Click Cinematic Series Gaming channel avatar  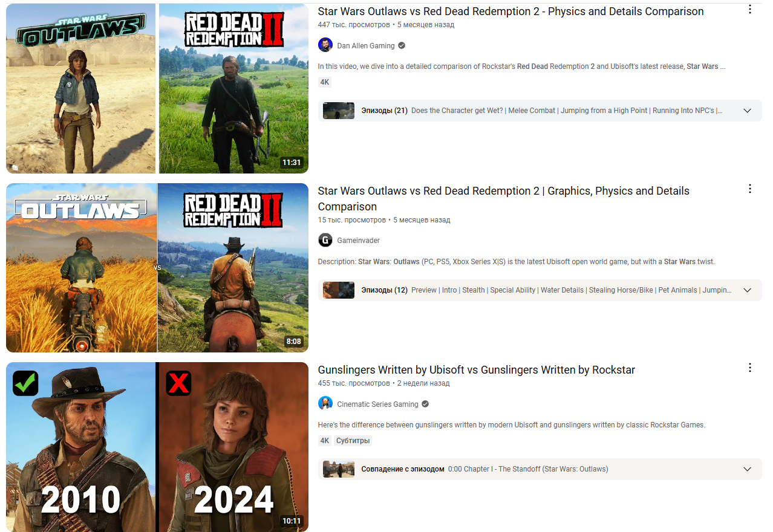coord(325,404)
